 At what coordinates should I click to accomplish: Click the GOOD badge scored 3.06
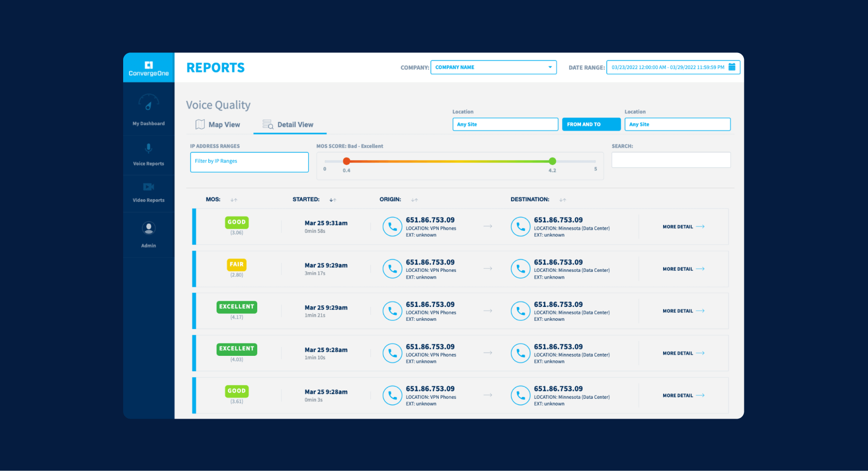237,222
